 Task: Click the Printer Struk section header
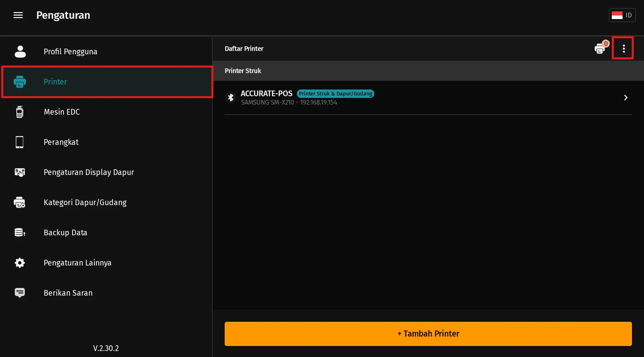click(x=243, y=71)
